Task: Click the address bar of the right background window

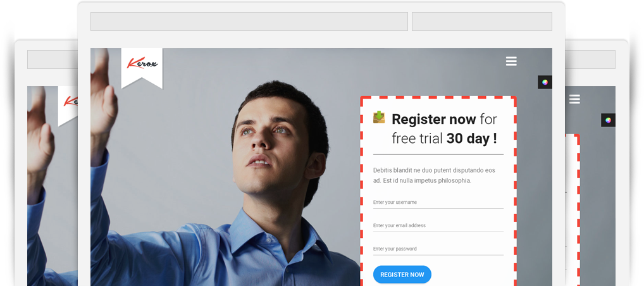Action: pyautogui.click(x=590, y=59)
